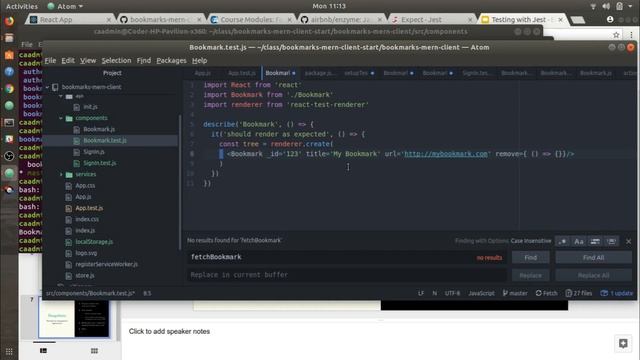Click the src/components/Bookmark.test.js path in status bar
This screenshot has width=640, height=360.
click(x=90, y=293)
